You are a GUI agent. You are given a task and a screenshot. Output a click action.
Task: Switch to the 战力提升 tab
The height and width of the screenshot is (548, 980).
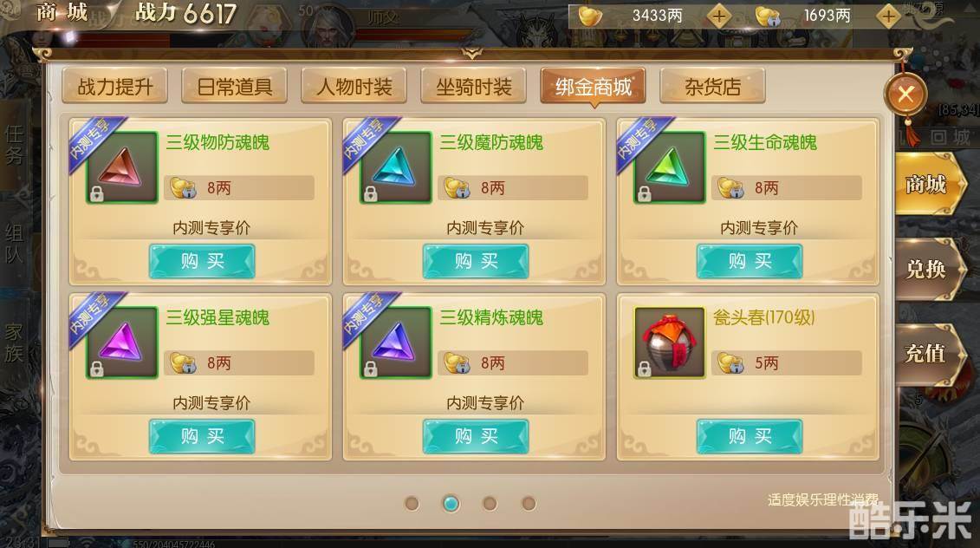[x=115, y=87]
